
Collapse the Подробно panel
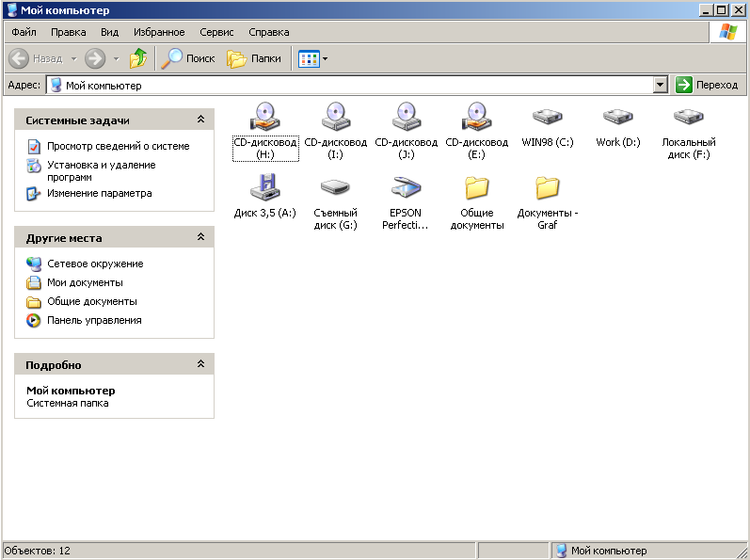[x=200, y=364]
